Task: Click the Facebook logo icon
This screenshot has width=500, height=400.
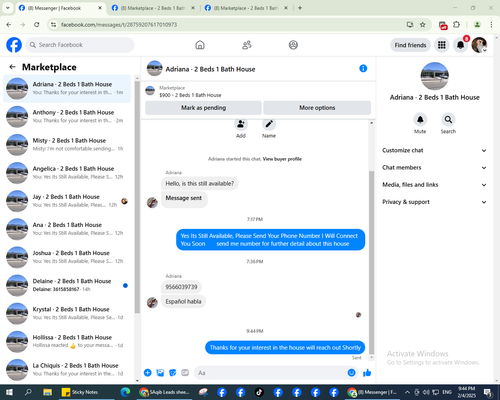Action: [x=14, y=45]
